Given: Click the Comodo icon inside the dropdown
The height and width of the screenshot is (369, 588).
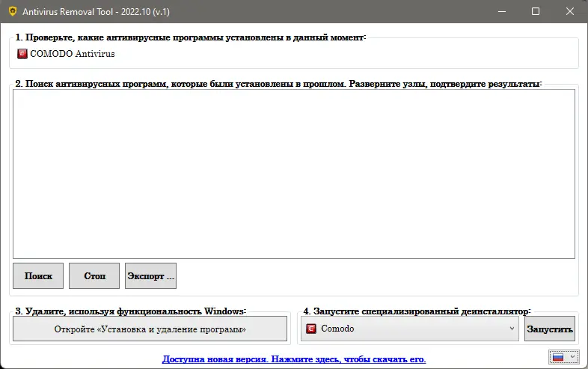Looking at the screenshot, I should coord(311,329).
